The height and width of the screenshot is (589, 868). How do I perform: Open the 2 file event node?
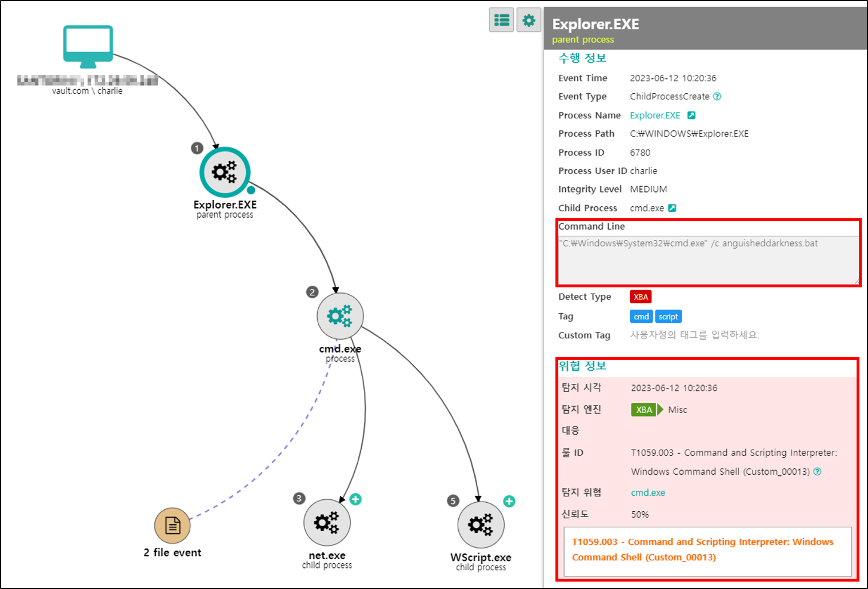click(173, 526)
